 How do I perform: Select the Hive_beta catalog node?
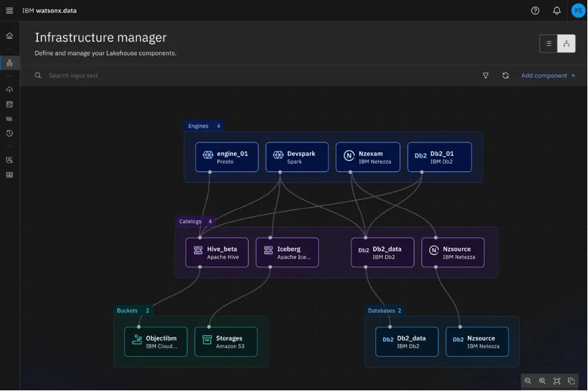[x=217, y=253]
